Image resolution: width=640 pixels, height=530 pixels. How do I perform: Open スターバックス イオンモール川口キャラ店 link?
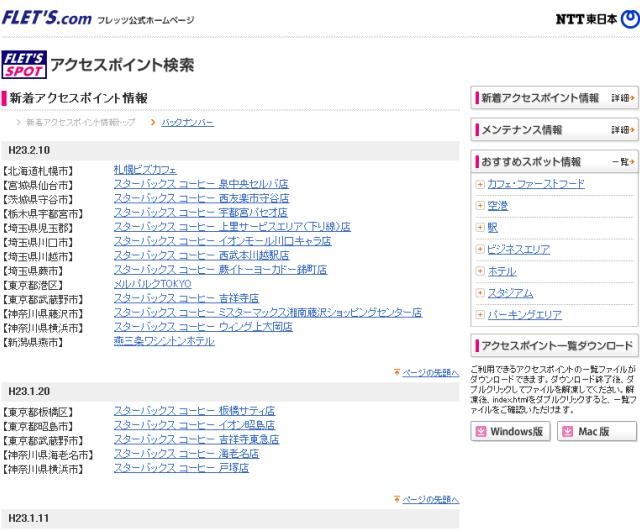[x=223, y=241]
